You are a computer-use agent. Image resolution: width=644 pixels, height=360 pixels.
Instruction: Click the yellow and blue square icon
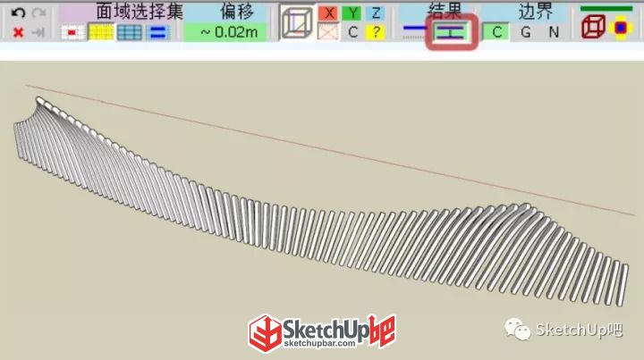point(621,28)
